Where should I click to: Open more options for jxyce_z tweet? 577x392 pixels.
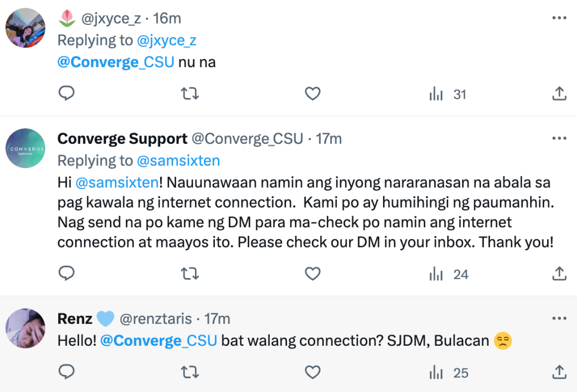558,18
